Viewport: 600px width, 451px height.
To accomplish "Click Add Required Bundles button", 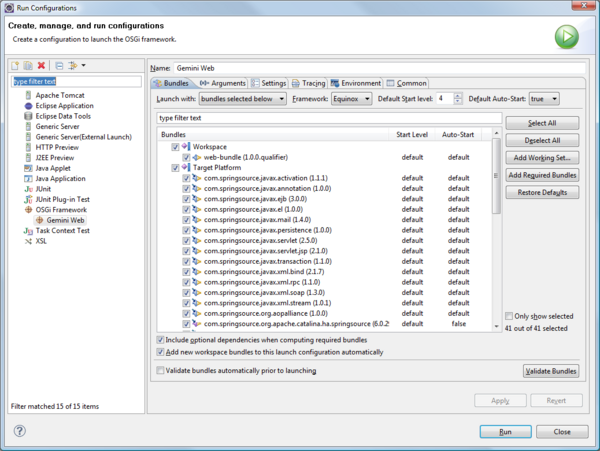I will coord(542,175).
